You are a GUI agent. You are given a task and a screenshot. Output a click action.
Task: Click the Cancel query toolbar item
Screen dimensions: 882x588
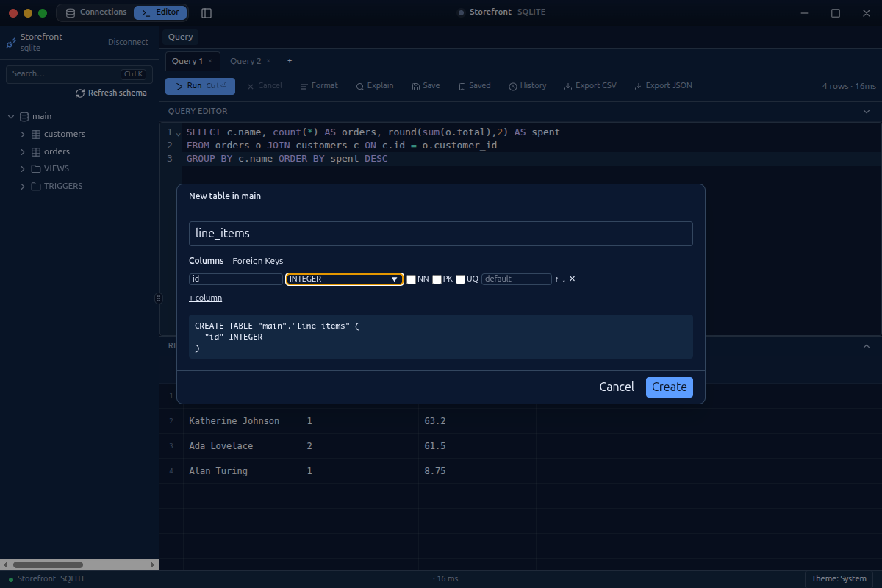pos(265,86)
